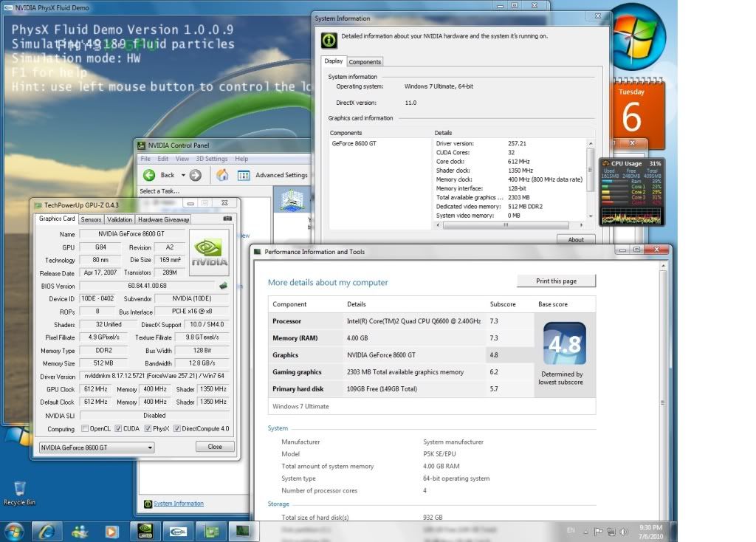Toggle the OpenCL checkbox in GPU-Z
This screenshot has height=542, width=756.
[x=85, y=429]
